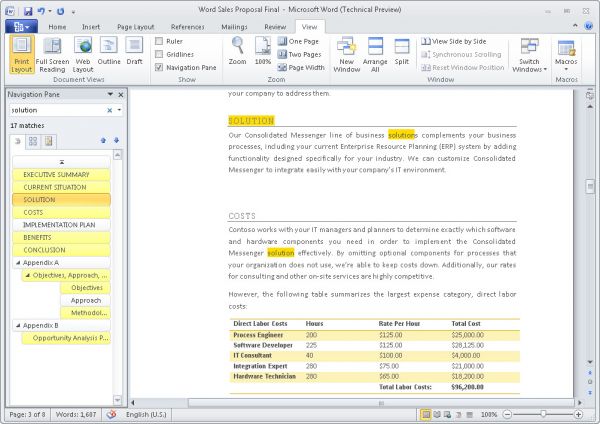This screenshot has height=424, width=600.
Task: Open the Mailings tab
Action: pos(235,27)
